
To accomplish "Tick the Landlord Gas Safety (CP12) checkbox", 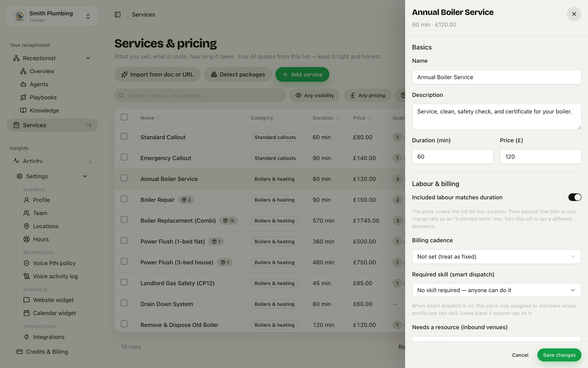I will (x=124, y=282).
